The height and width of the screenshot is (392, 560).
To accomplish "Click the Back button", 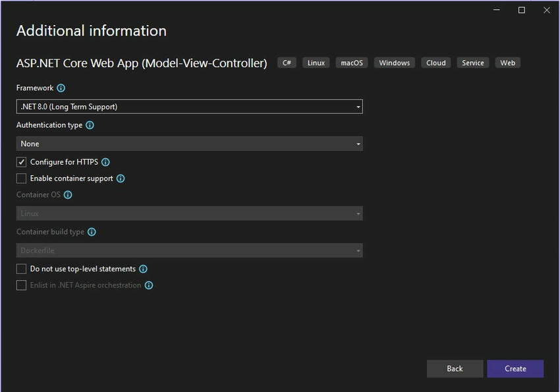I will point(455,368).
